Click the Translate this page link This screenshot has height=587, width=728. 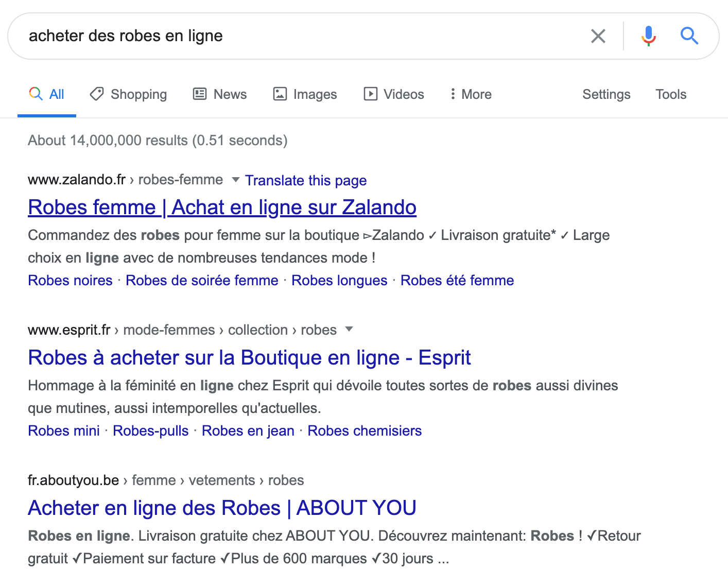coord(306,180)
